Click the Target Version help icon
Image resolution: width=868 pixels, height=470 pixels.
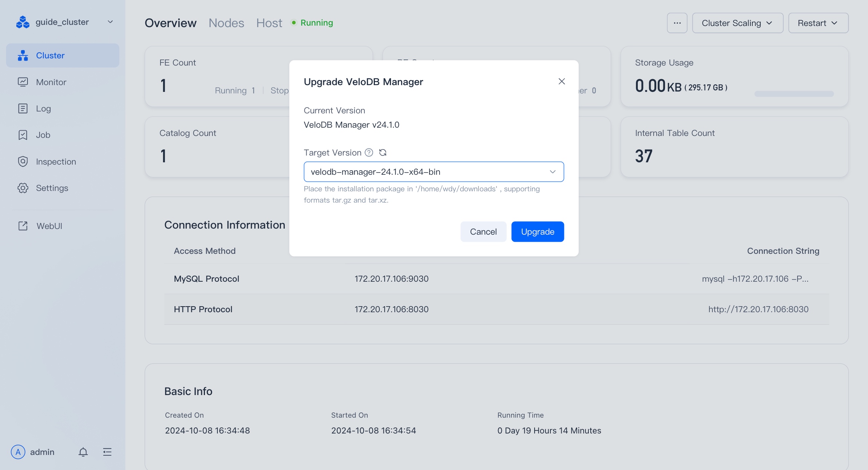(x=369, y=153)
